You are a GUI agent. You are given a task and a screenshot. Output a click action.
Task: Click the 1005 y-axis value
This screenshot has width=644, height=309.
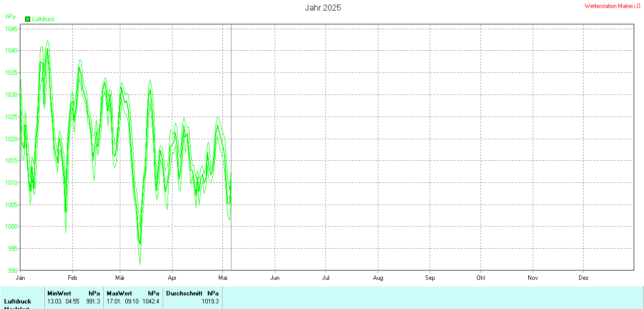(12, 205)
